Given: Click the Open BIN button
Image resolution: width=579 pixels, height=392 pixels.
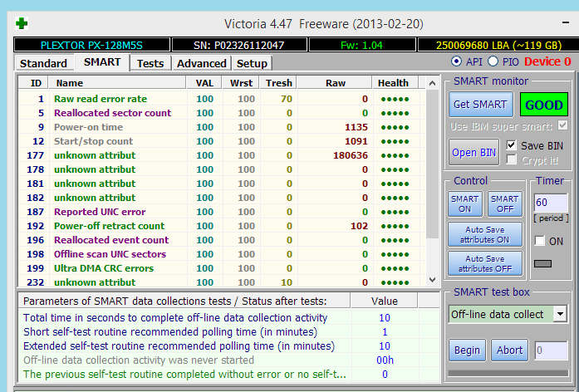Looking at the screenshot, I should pos(474,152).
